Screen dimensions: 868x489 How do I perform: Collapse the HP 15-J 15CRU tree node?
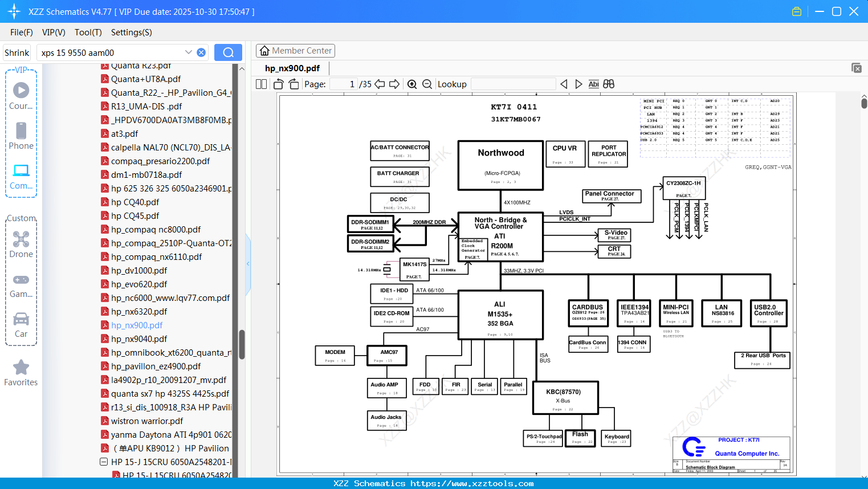(104, 462)
